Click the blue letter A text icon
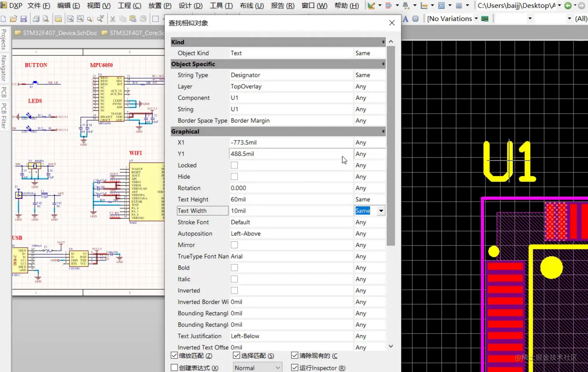The image size is (588, 372). [x=406, y=19]
